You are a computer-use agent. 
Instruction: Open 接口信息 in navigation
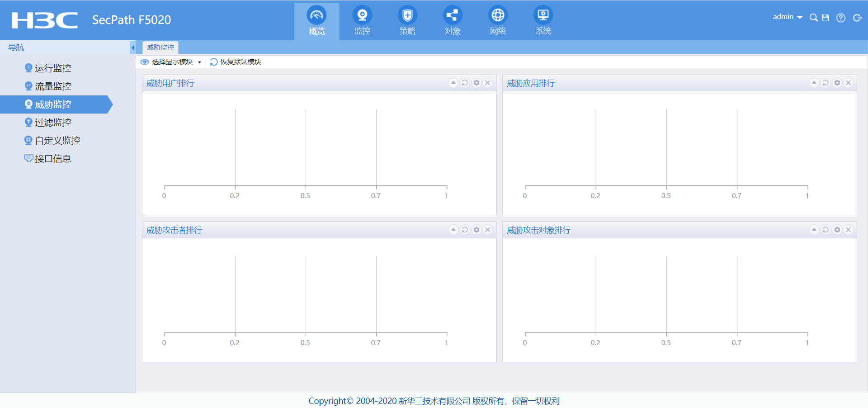click(x=48, y=159)
